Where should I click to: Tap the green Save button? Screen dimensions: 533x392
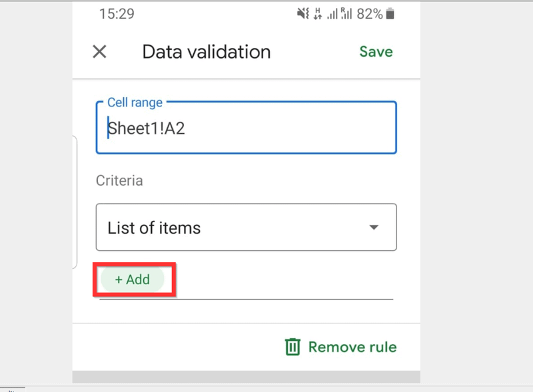(x=376, y=52)
